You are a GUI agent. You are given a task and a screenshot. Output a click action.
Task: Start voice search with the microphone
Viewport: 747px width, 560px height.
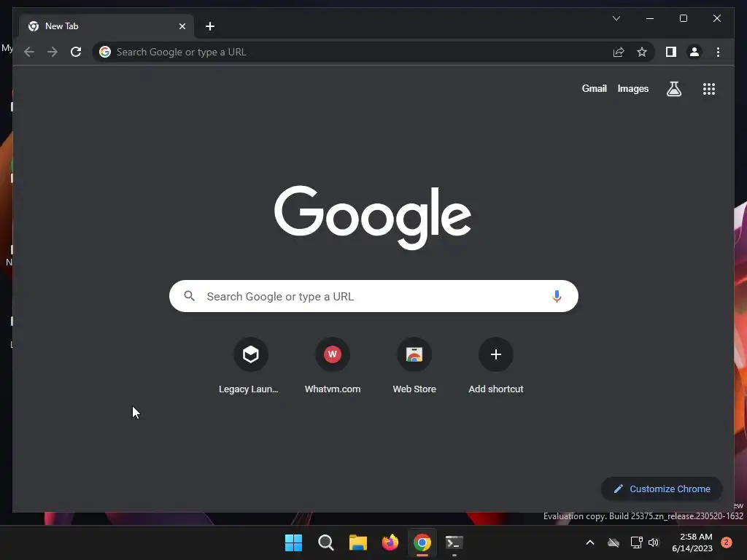coord(557,296)
